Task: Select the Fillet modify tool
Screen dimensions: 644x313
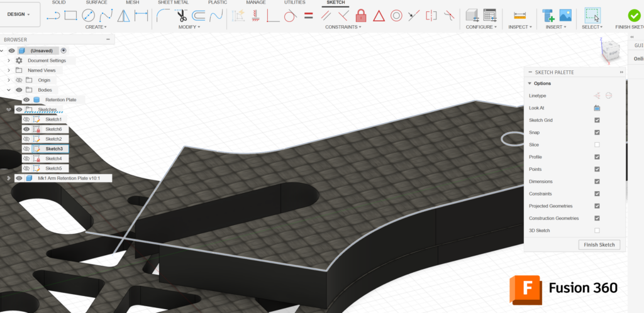Action: coord(163,16)
